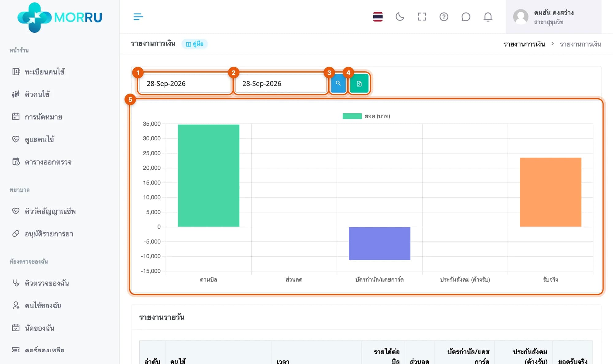This screenshot has height=364, width=613.
Task: Enter fullscreen mode
Action: click(x=422, y=17)
